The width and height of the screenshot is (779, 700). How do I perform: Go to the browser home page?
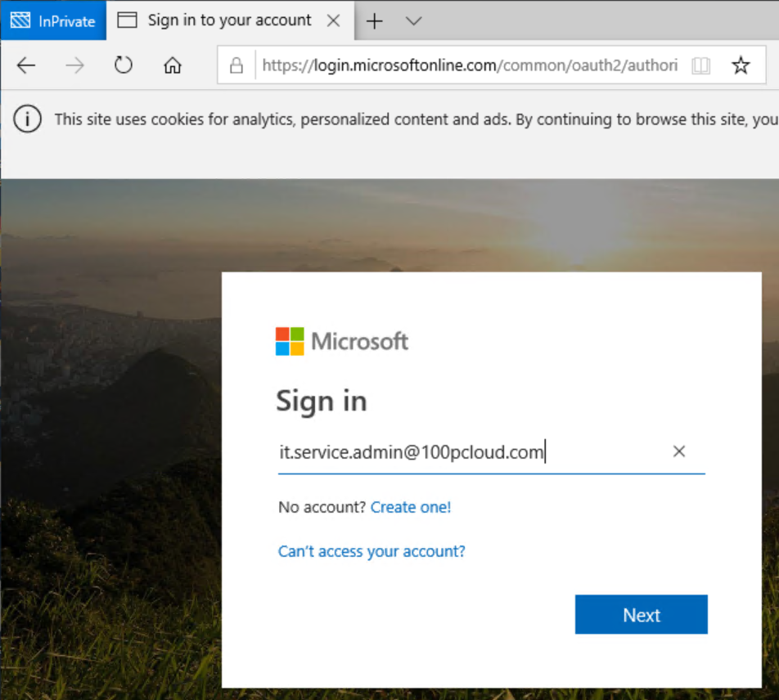172,65
